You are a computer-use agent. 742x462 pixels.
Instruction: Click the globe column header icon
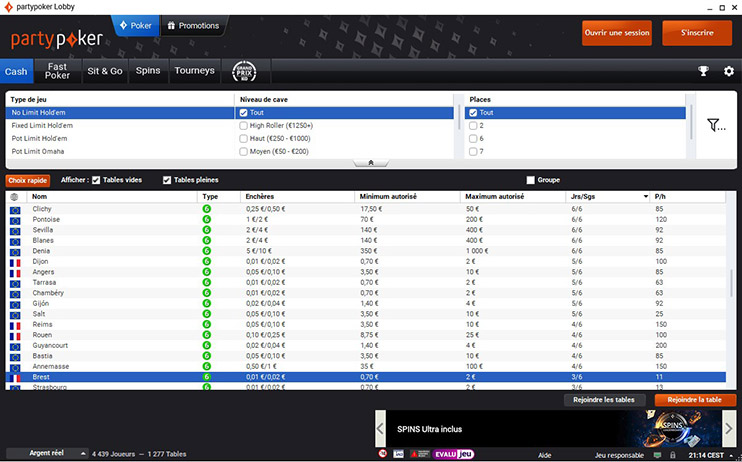(15, 197)
